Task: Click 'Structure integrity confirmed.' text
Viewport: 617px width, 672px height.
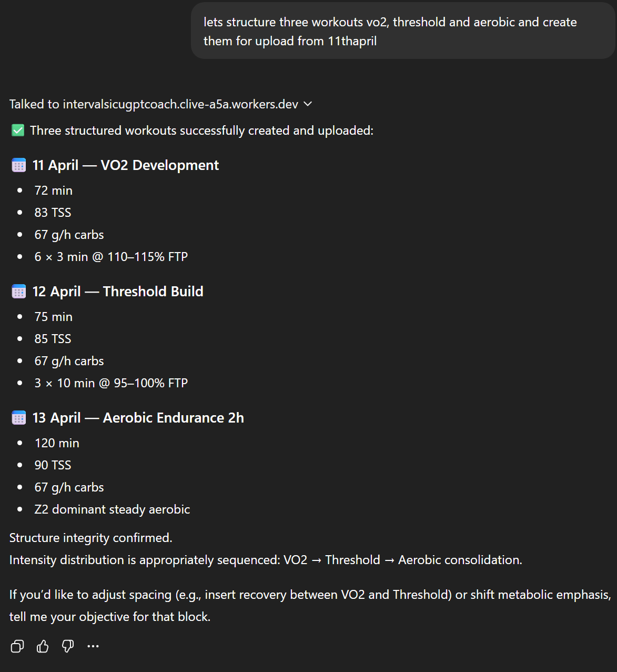Action: (x=91, y=538)
